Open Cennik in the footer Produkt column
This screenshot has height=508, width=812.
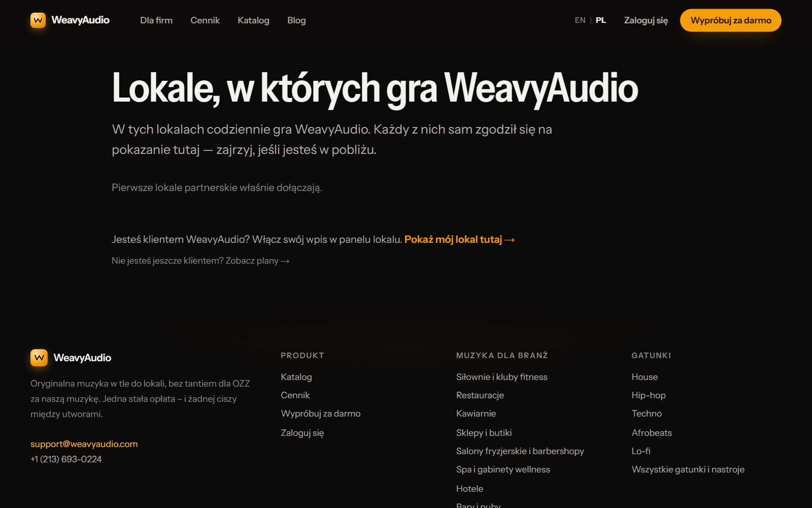click(x=295, y=395)
